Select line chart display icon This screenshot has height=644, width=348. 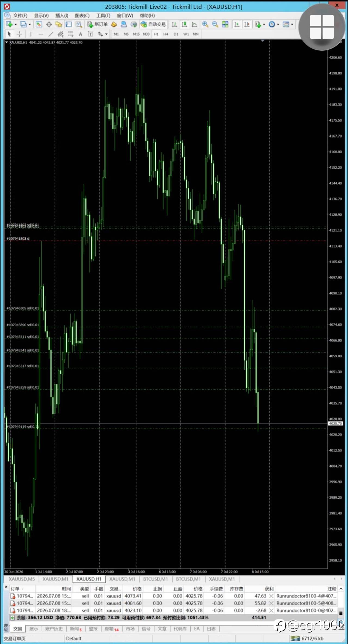tap(194, 24)
